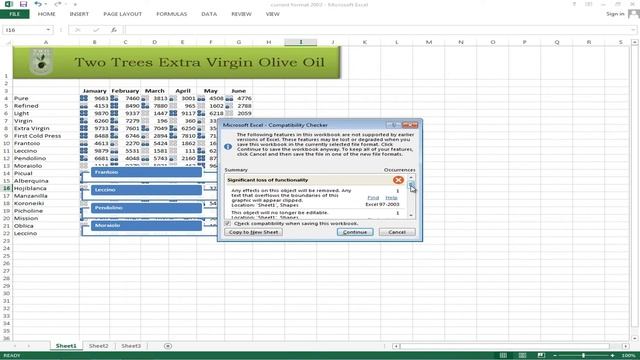This screenshot has width=640, height=360.
Task: Click the 'January' header cell
Action: click(94, 91)
